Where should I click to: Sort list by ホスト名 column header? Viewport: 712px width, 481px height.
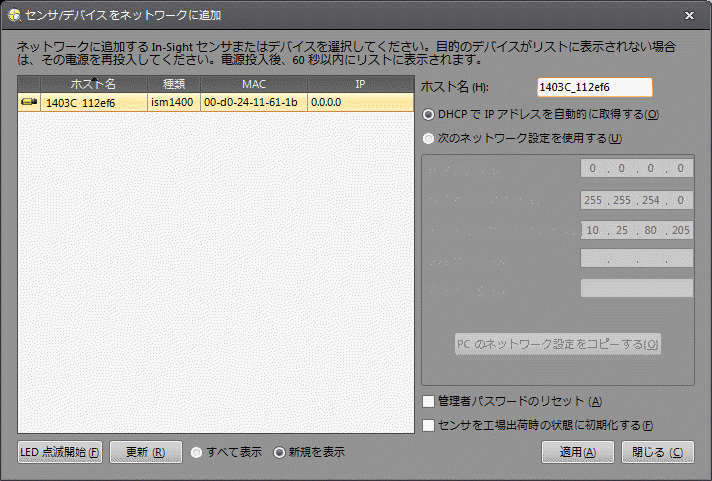93,85
